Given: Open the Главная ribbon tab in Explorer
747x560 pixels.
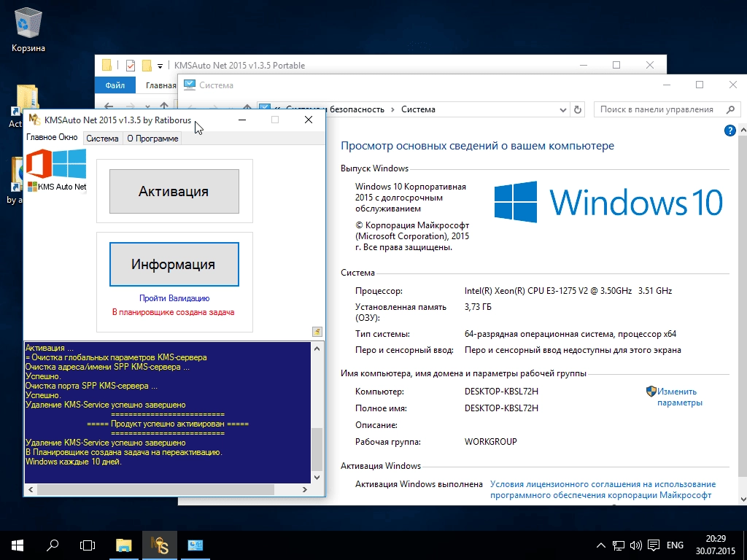Looking at the screenshot, I should pos(160,85).
